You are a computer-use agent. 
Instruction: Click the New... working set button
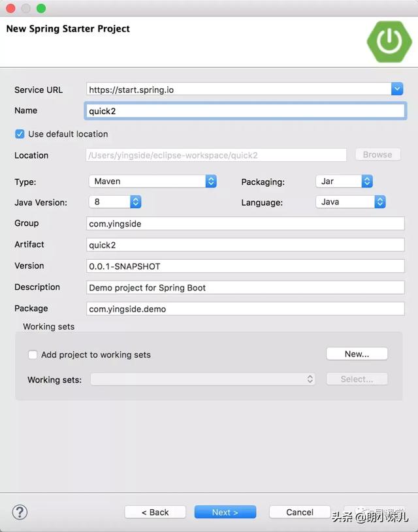357,354
